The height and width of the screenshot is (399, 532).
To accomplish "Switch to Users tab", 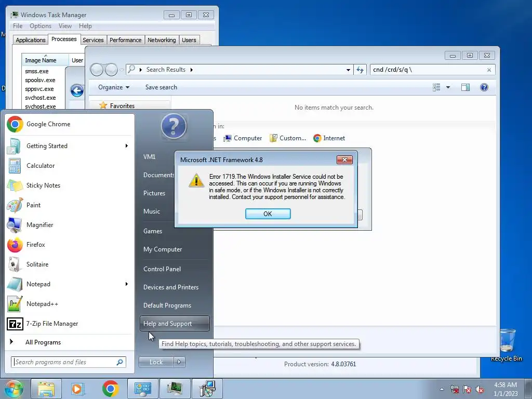I will tap(189, 40).
